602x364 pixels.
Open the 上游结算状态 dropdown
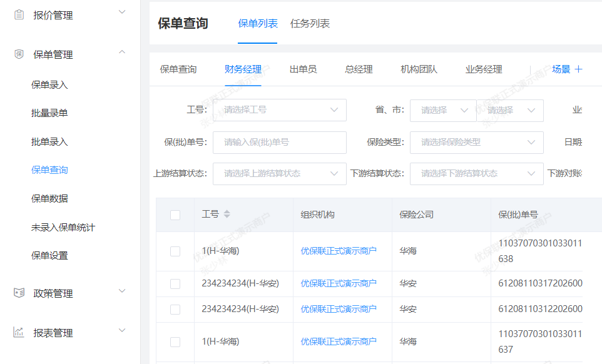[280, 174]
